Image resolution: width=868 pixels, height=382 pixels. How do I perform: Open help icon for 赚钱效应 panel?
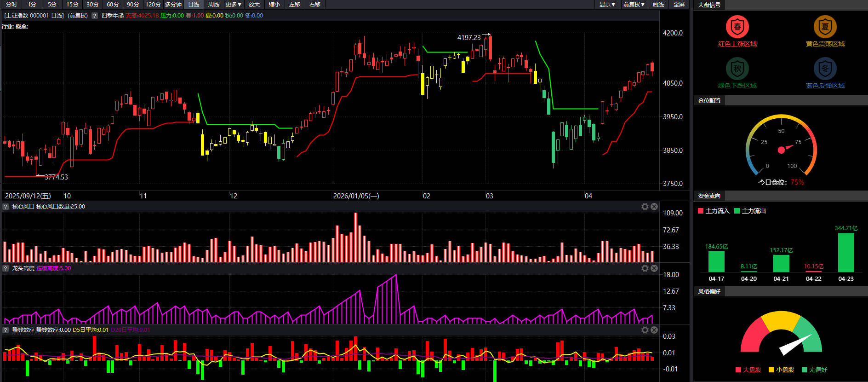(6, 330)
